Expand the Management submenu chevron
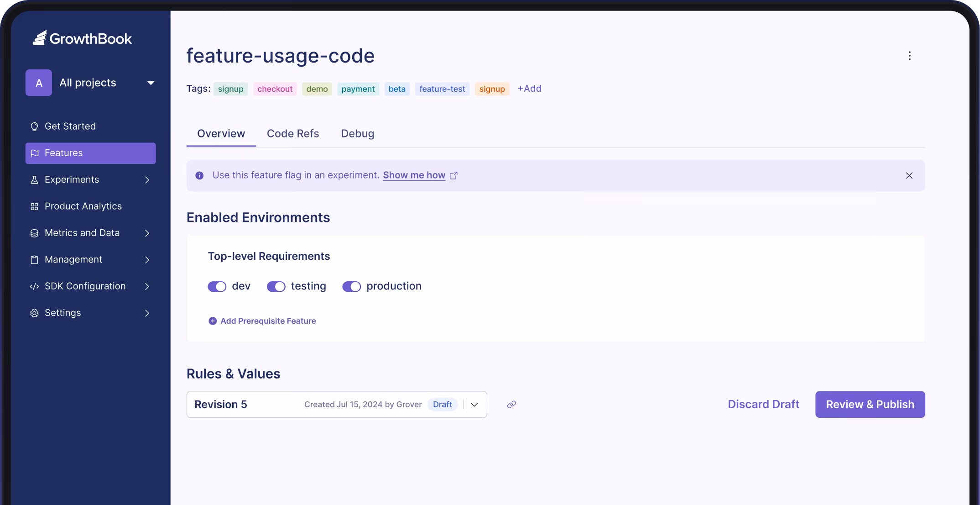 pos(147,260)
